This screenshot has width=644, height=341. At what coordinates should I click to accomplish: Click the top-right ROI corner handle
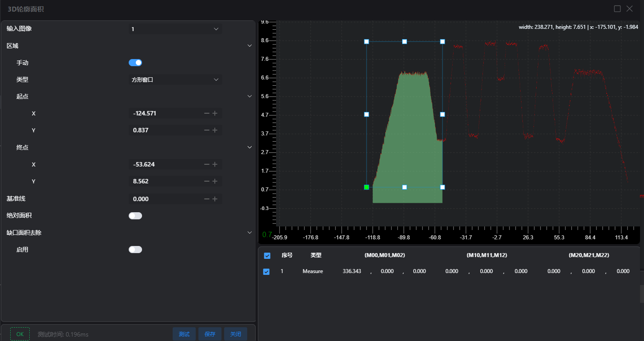(x=443, y=42)
